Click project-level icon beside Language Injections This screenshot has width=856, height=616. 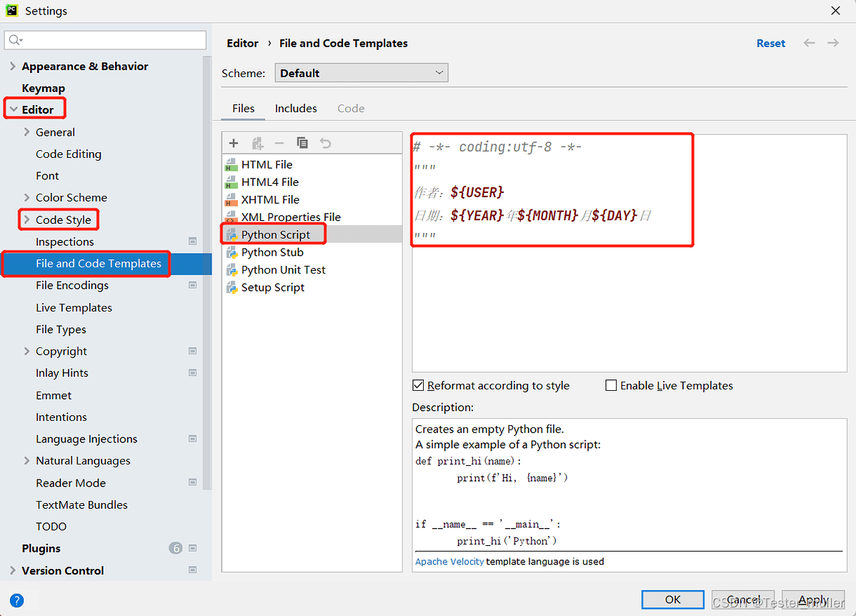(x=193, y=439)
